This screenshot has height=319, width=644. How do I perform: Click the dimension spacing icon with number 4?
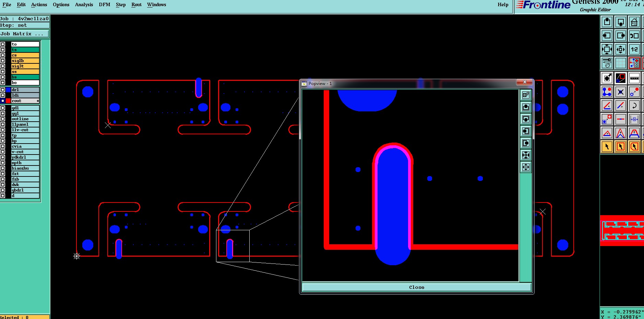(634, 119)
